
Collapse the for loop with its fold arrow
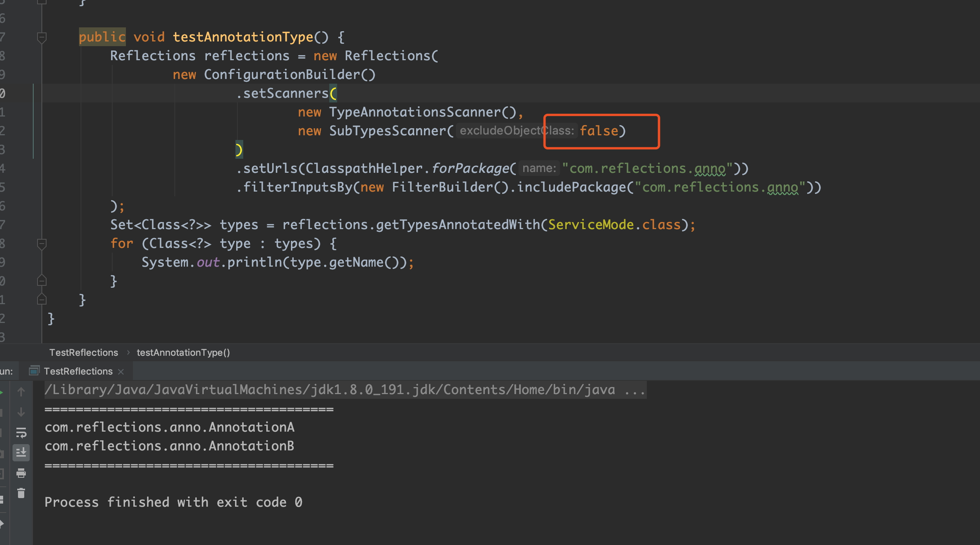pyautogui.click(x=42, y=243)
